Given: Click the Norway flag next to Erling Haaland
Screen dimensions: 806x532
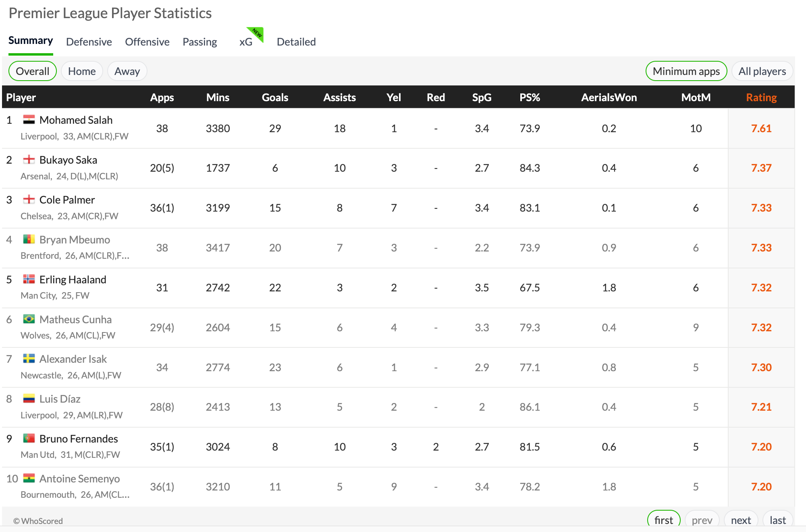Looking at the screenshot, I should click(29, 279).
